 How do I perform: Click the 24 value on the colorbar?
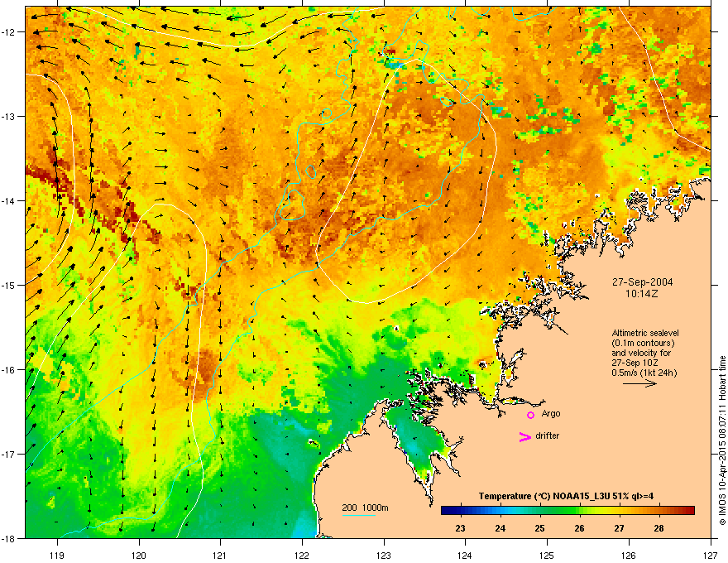(x=500, y=528)
